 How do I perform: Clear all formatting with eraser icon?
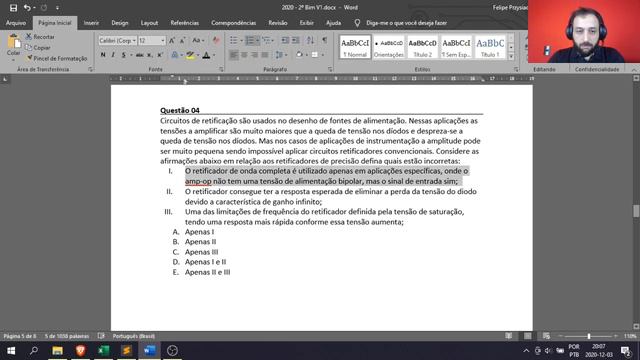216,40
